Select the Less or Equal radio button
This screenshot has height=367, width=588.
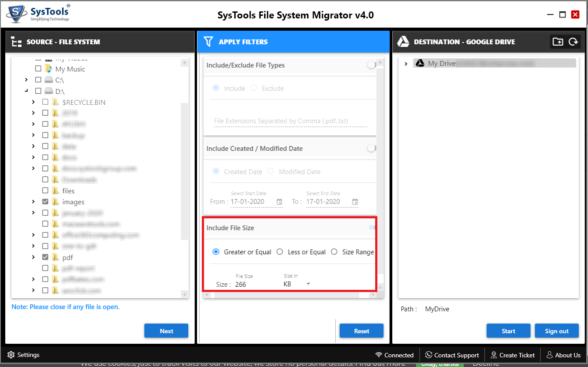(x=280, y=252)
